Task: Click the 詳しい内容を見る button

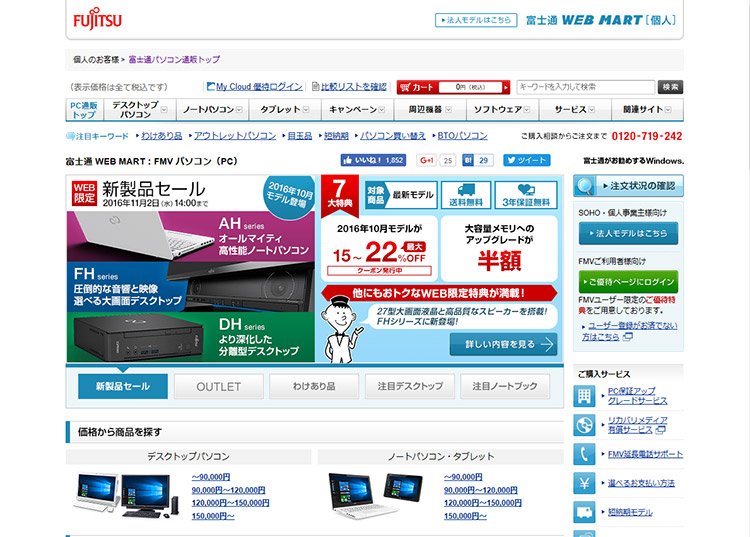Action: (503, 344)
